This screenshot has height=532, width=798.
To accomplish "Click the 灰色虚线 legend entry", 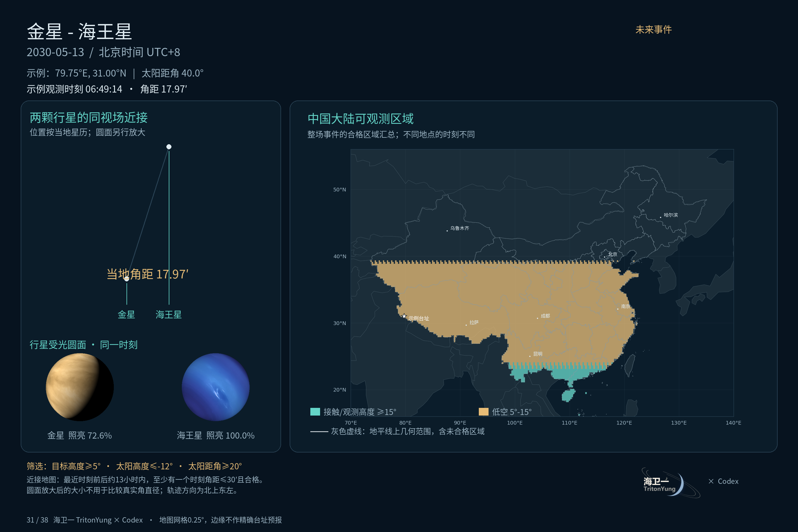I will pyautogui.click(x=397, y=432).
